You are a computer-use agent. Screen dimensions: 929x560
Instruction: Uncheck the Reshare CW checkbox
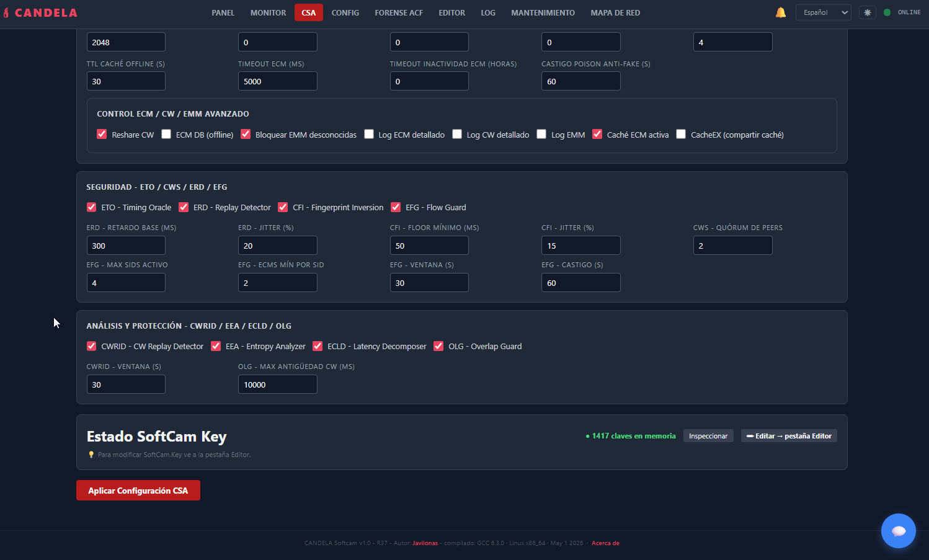pyautogui.click(x=102, y=134)
